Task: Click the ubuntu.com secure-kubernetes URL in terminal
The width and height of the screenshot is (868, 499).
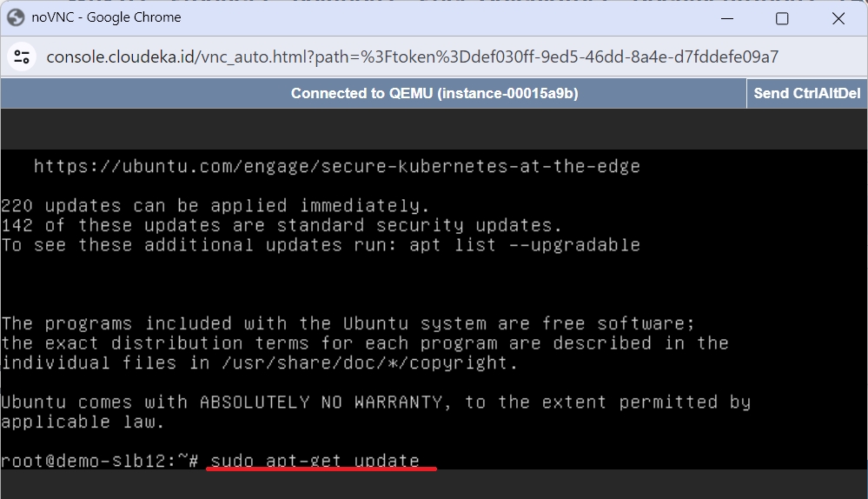Action: 337,166
